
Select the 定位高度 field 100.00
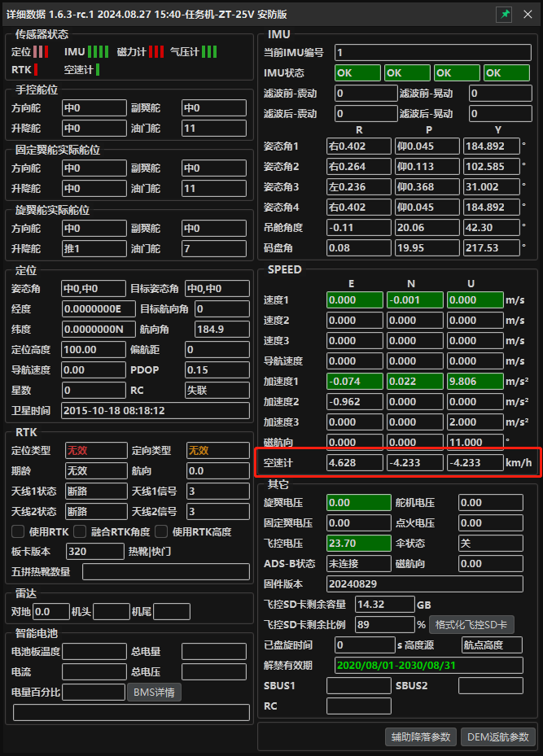coord(94,350)
